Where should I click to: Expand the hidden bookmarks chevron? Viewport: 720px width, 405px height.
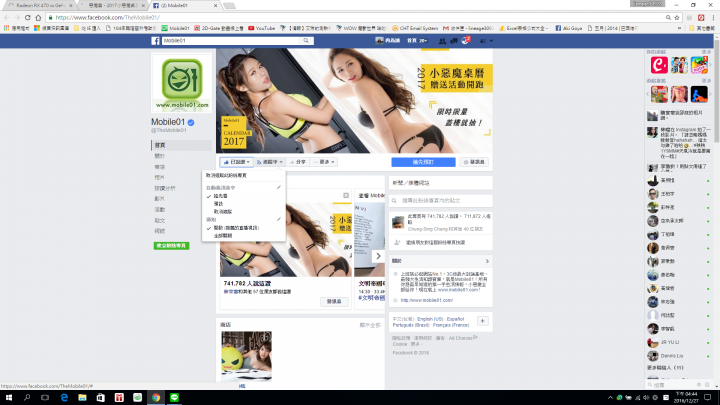[679, 28]
